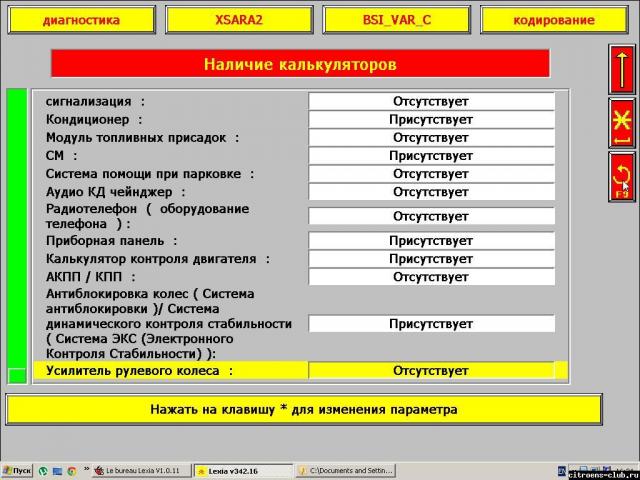This screenshot has height=480, width=640.
Task: Select the Радиотелефон value field
Action: point(431,216)
